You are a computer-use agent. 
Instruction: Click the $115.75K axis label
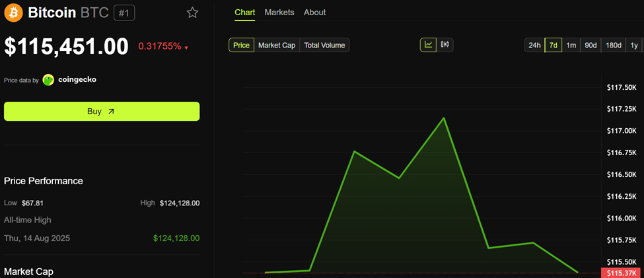pos(622,240)
